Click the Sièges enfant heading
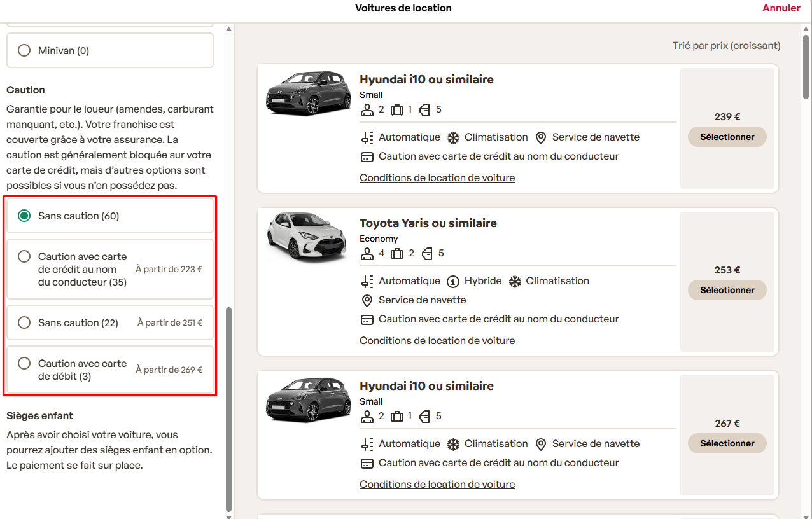 [x=39, y=416]
